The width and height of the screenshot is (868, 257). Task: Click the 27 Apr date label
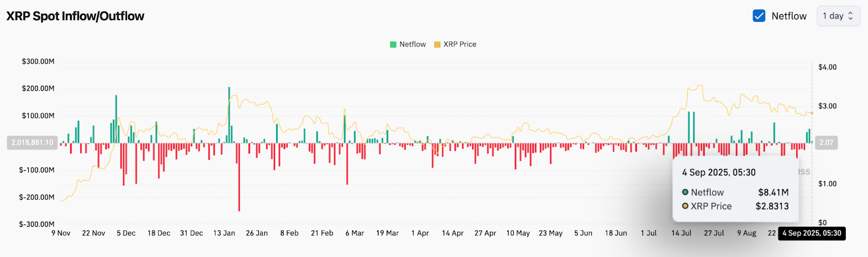click(x=485, y=233)
